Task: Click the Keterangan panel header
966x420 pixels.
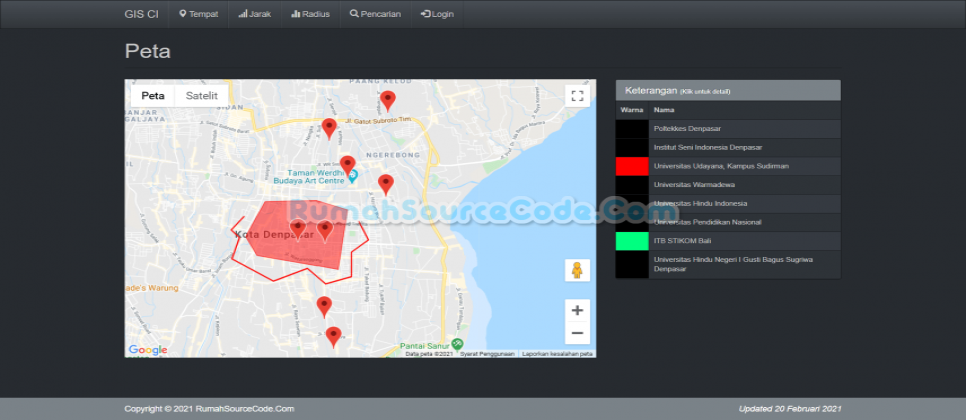Action: click(x=728, y=91)
